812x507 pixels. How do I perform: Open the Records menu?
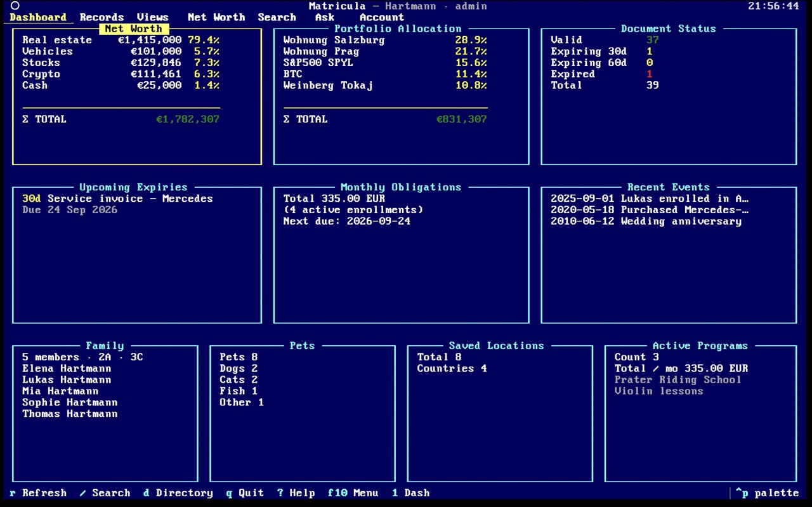tap(101, 17)
